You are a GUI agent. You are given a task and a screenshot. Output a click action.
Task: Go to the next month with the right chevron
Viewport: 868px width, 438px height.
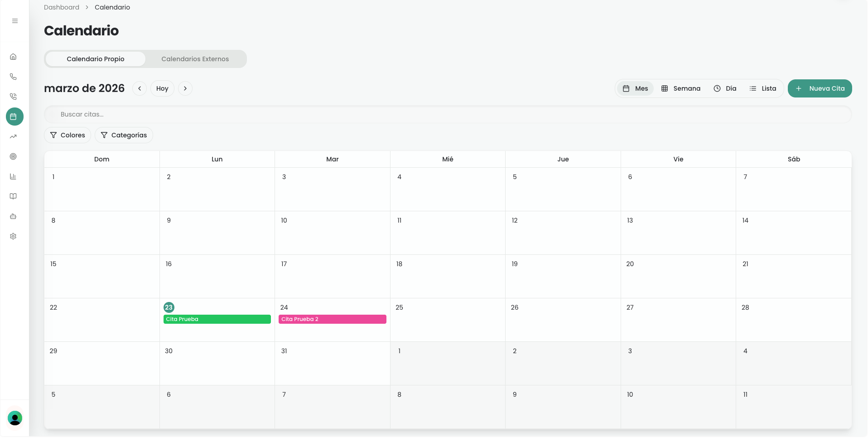pos(185,88)
